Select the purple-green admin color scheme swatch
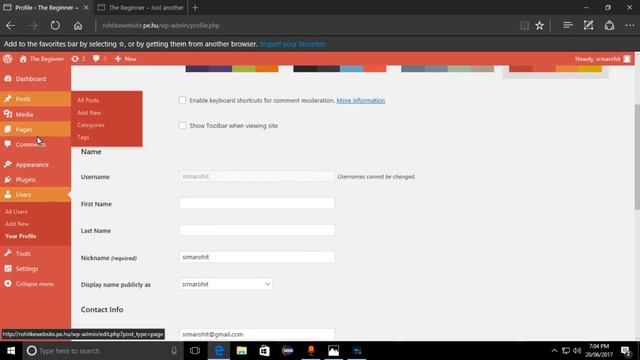 [232, 69]
